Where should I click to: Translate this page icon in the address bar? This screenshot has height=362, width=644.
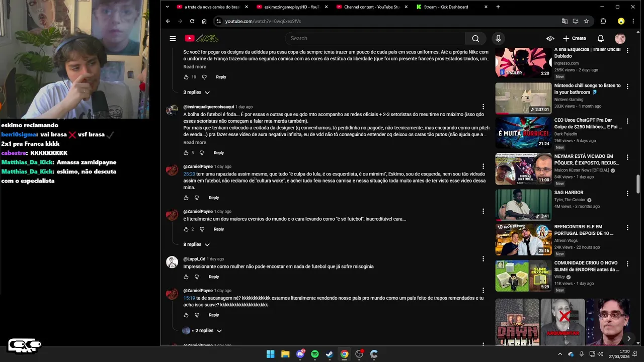[565, 21]
